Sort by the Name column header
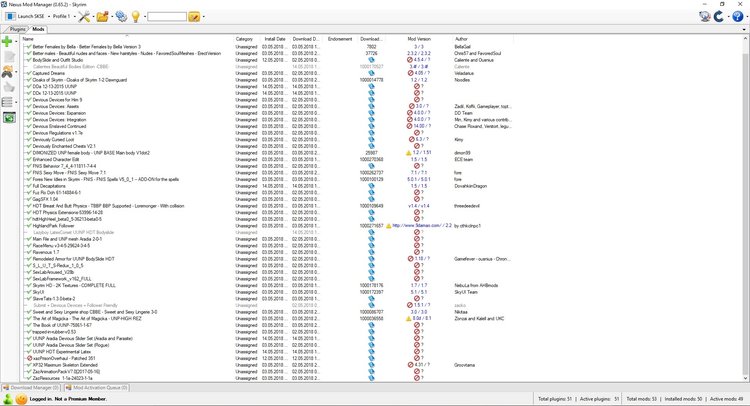Screen dimensions: 750x406 [x=127, y=39]
